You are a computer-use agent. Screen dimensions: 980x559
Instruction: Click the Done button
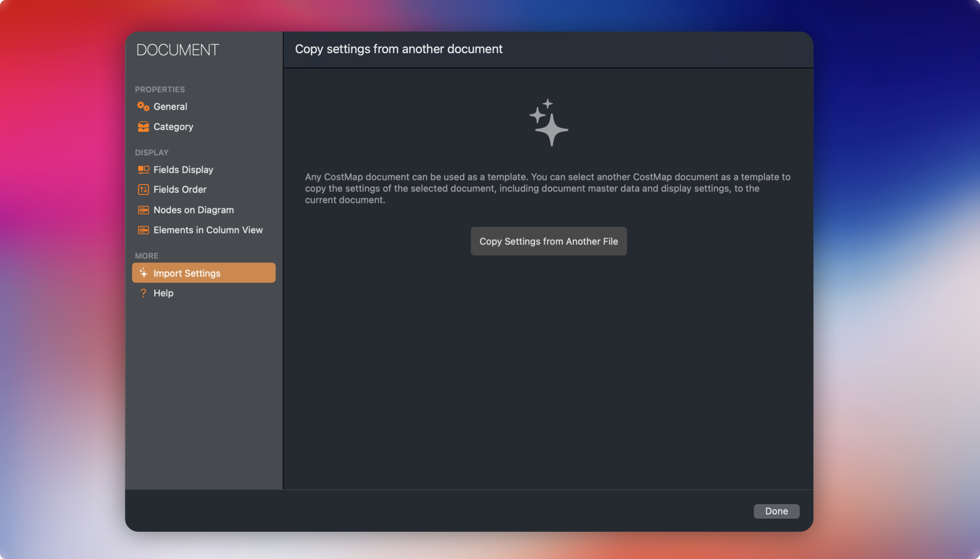click(x=776, y=511)
